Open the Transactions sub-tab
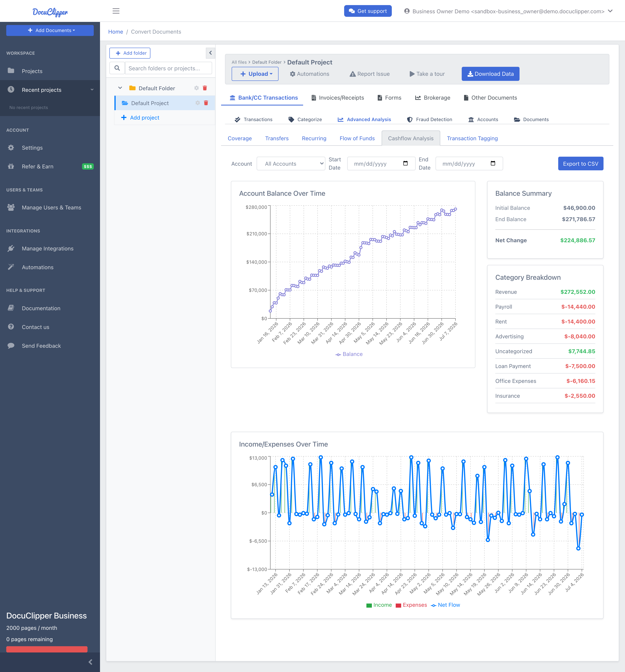The image size is (625, 672). point(254,119)
